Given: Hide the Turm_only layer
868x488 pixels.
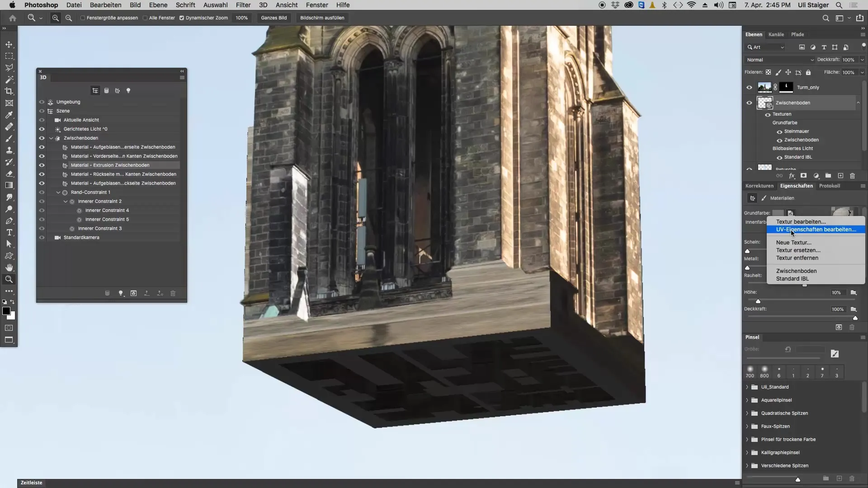Looking at the screenshot, I should tap(749, 88).
